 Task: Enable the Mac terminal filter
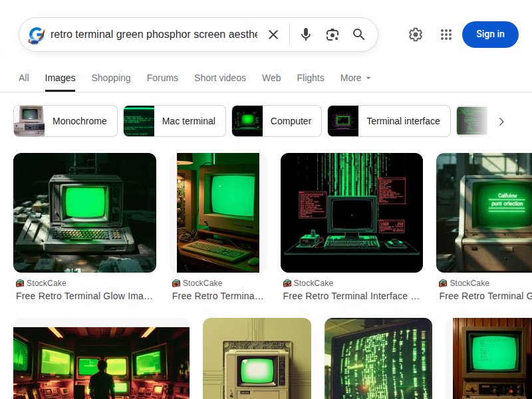click(188, 121)
